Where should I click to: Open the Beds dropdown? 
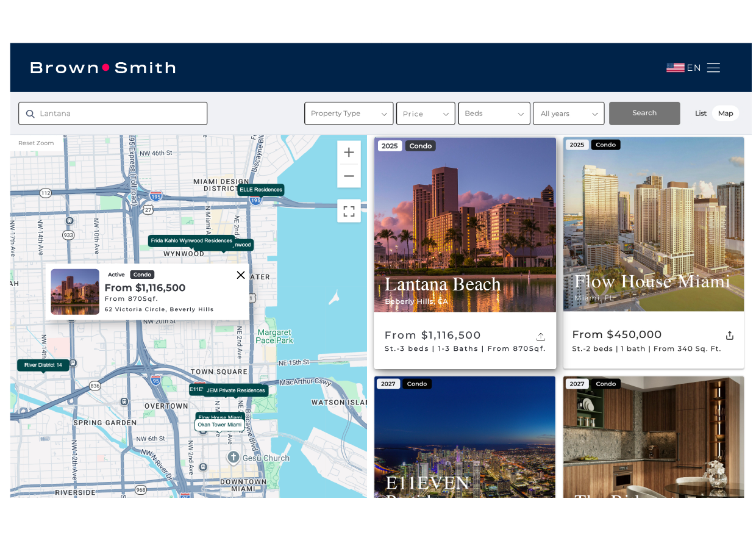click(x=494, y=113)
